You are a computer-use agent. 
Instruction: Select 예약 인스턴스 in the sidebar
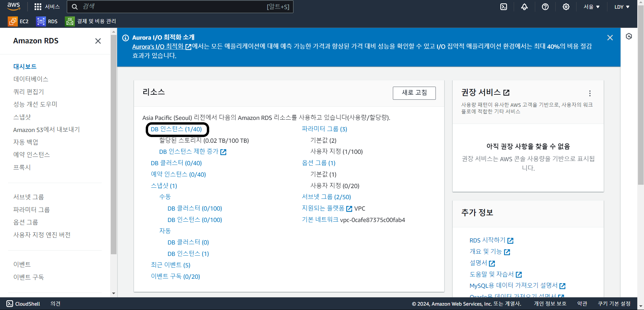pos(32,155)
